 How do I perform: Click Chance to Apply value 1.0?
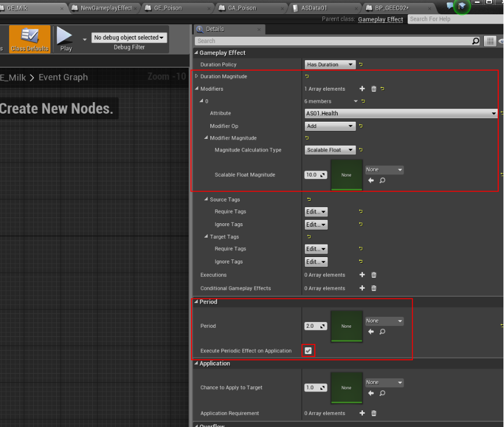click(315, 387)
